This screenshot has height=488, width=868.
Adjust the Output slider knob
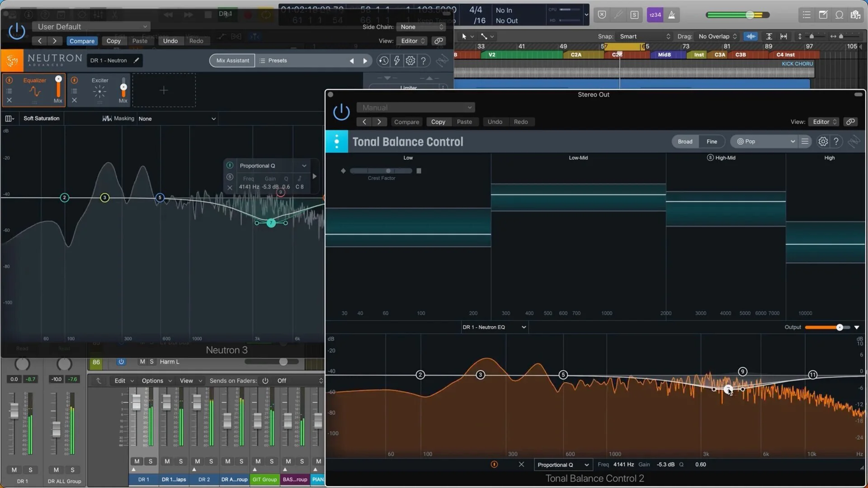click(839, 327)
